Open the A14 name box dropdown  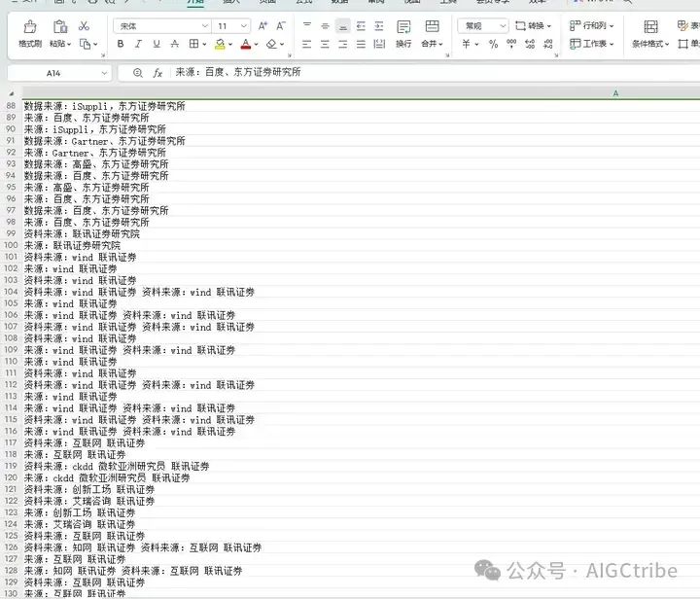104,73
